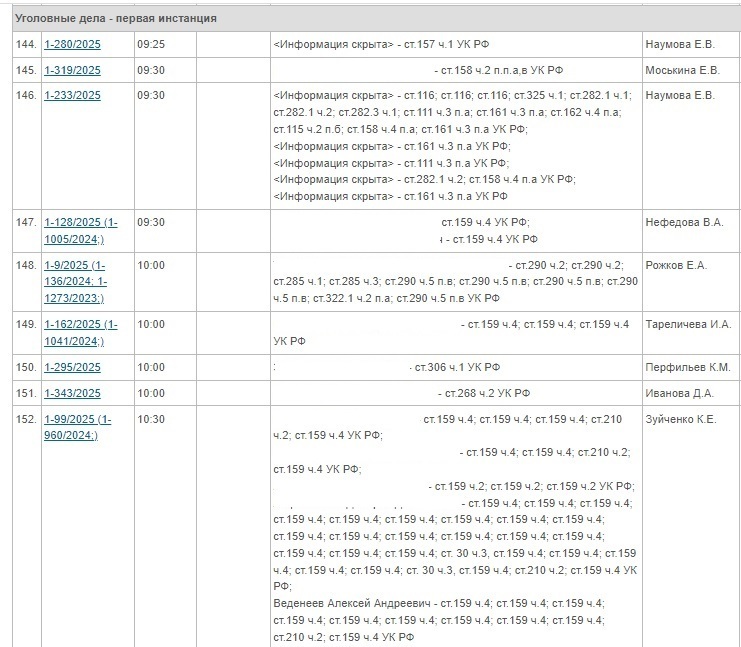The height and width of the screenshot is (647, 741).
Task: Click the 10:30 hearing time cell
Action: tap(151, 420)
